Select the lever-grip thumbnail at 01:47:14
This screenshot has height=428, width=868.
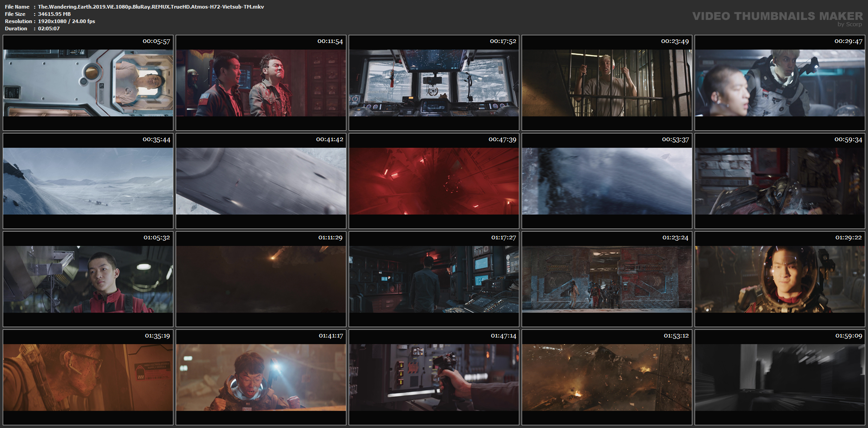(x=434, y=377)
